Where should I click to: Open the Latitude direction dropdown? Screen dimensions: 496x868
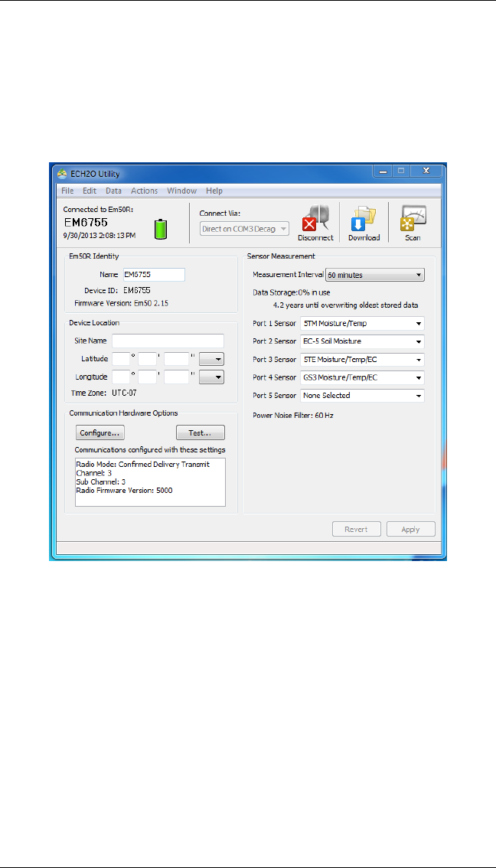click(211, 359)
